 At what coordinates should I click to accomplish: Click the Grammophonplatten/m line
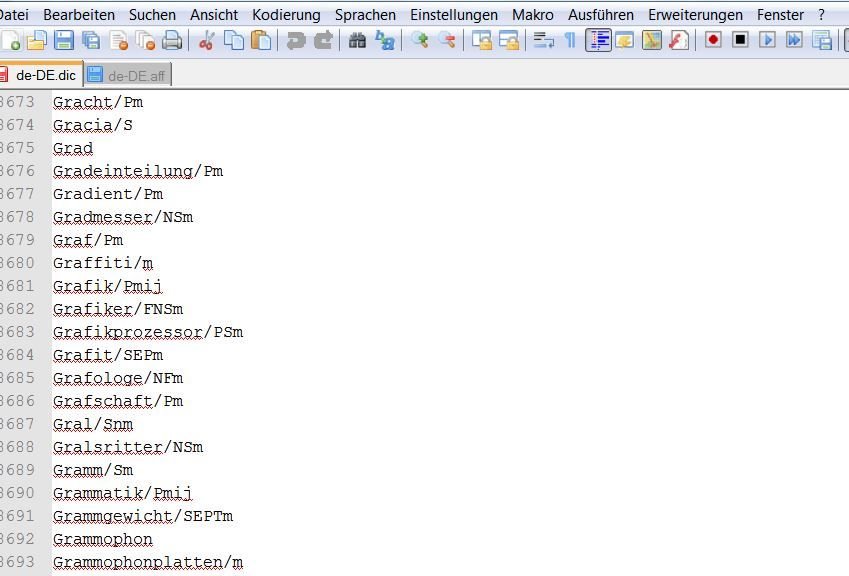click(148, 562)
